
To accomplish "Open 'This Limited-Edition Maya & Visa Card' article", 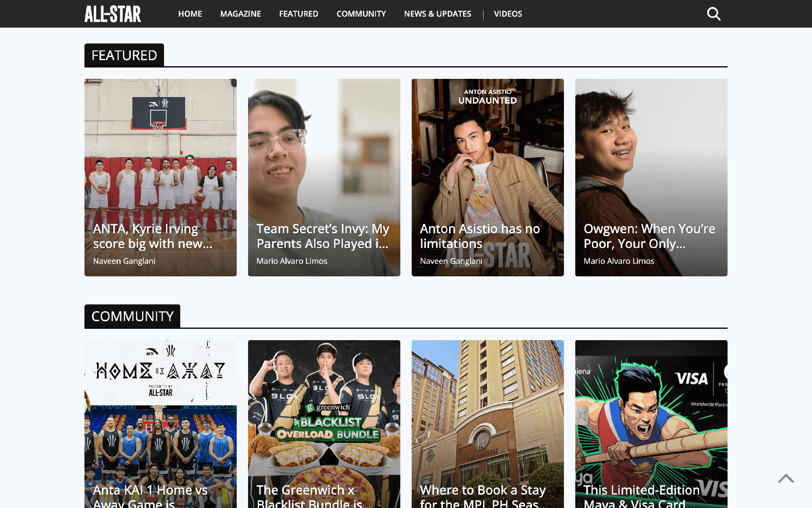I will click(x=641, y=496).
